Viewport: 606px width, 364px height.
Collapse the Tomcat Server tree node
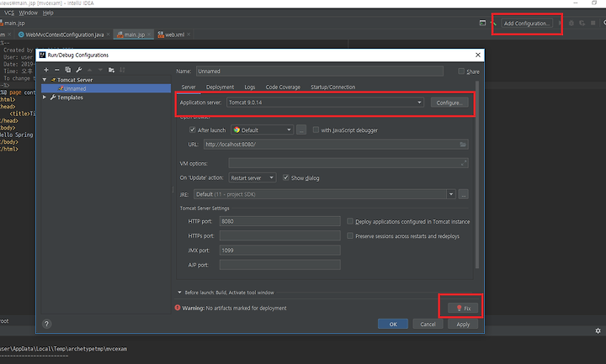pos(45,80)
